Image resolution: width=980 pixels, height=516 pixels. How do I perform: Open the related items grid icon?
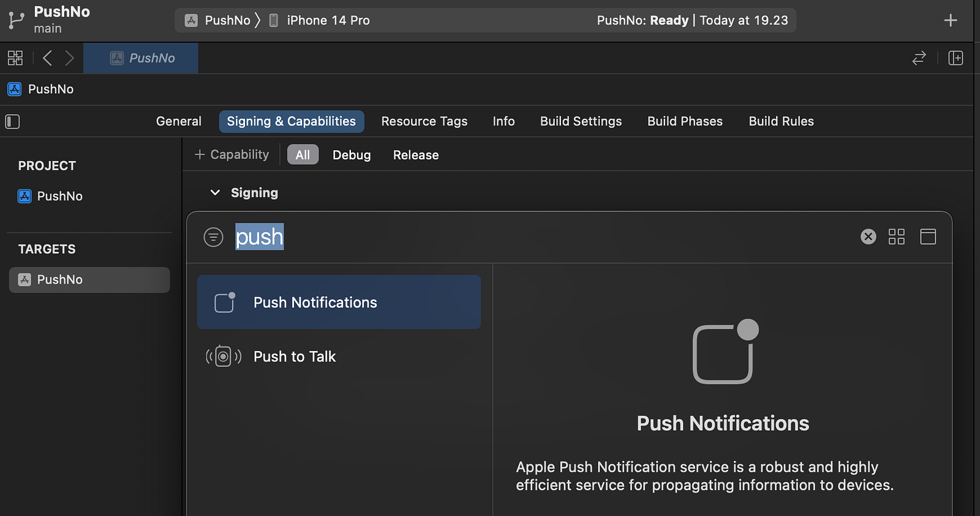[15, 58]
